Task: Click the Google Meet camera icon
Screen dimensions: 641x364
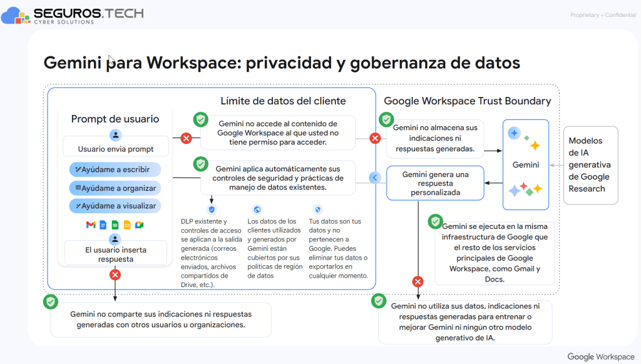Action: click(x=140, y=225)
